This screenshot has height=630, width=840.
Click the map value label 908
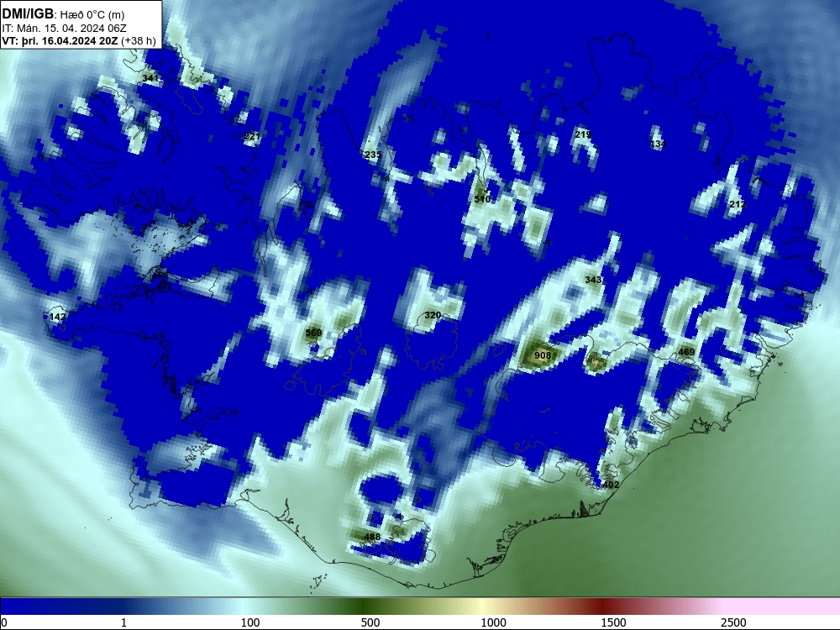[543, 355]
